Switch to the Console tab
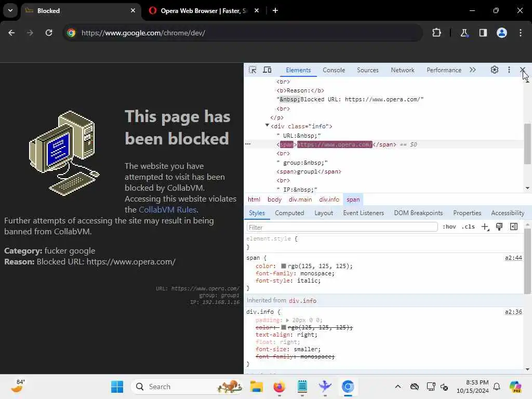Image resolution: width=532 pixels, height=399 pixels. pyautogui.click(x=334, y=70)
